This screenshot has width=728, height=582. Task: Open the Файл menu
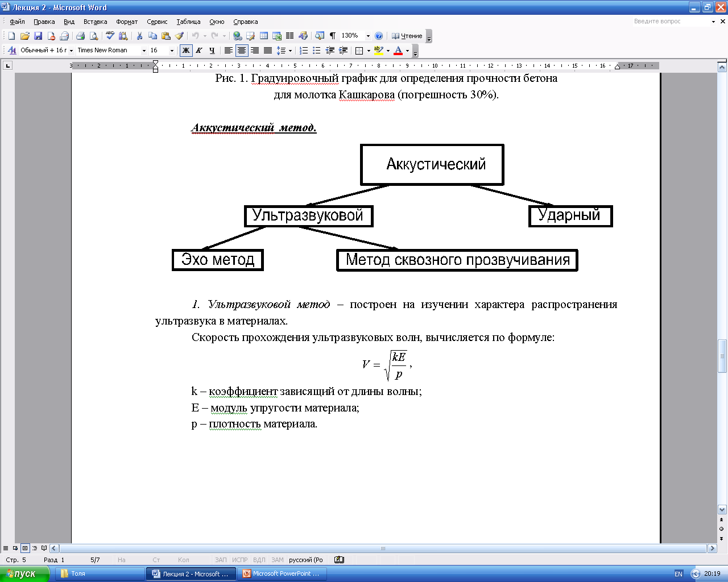pyautogui.click(x=17, y=22)
